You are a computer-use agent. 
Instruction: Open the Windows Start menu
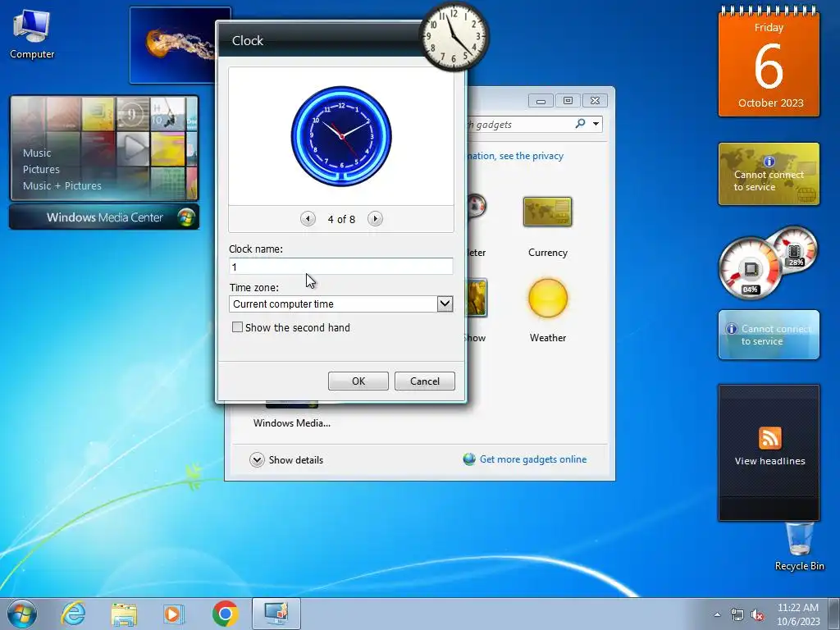(22, 614)
